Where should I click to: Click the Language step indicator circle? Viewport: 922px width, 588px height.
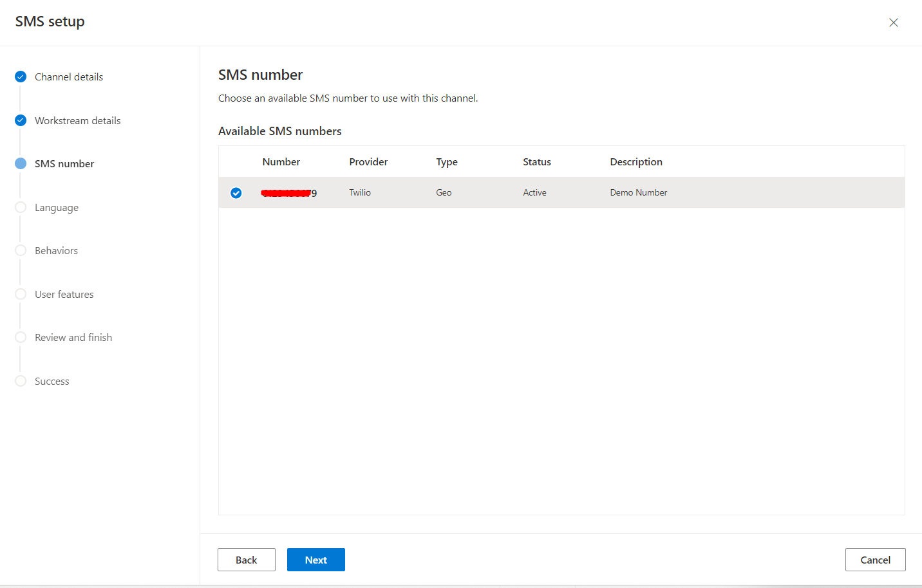point(20,207)
